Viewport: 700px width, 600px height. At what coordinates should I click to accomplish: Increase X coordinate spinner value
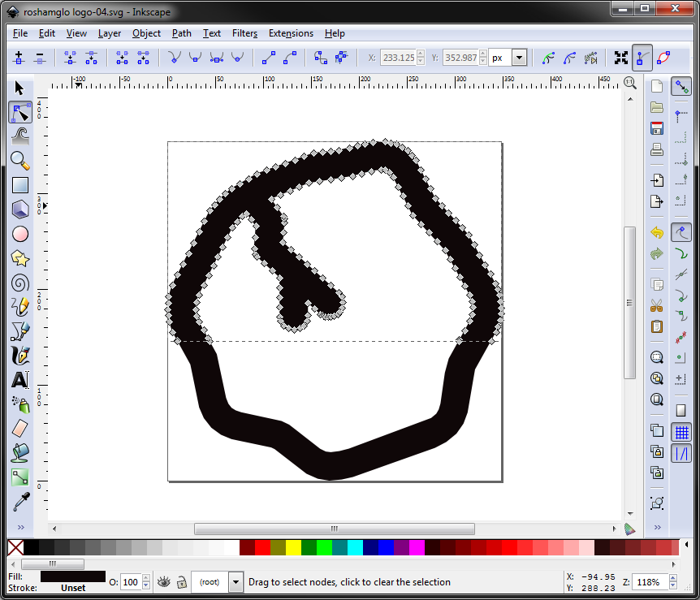click(x=420, y=54)
